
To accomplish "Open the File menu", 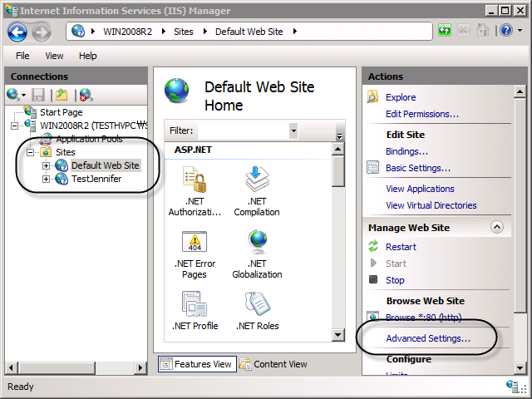I will (22, 56).
